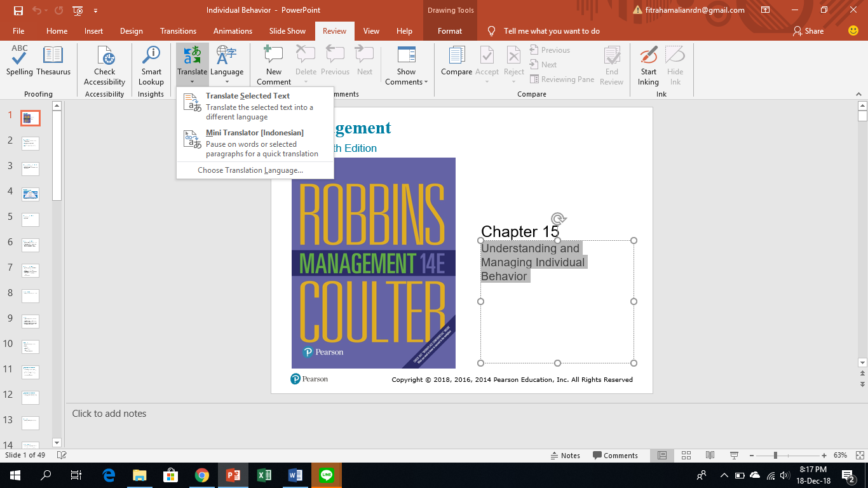Click the zoom out minus button
Screen dimensions: 868x488
pos(753,456)
